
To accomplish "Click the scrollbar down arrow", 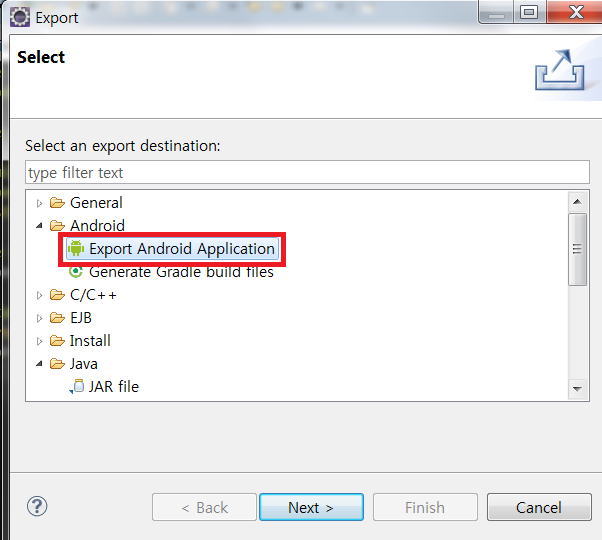I will click(577, 389).
